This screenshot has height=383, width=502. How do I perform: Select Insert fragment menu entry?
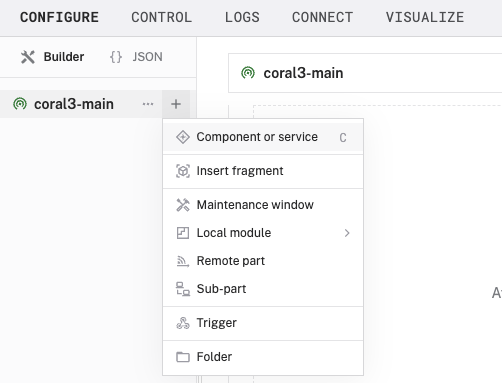point(263,171)
